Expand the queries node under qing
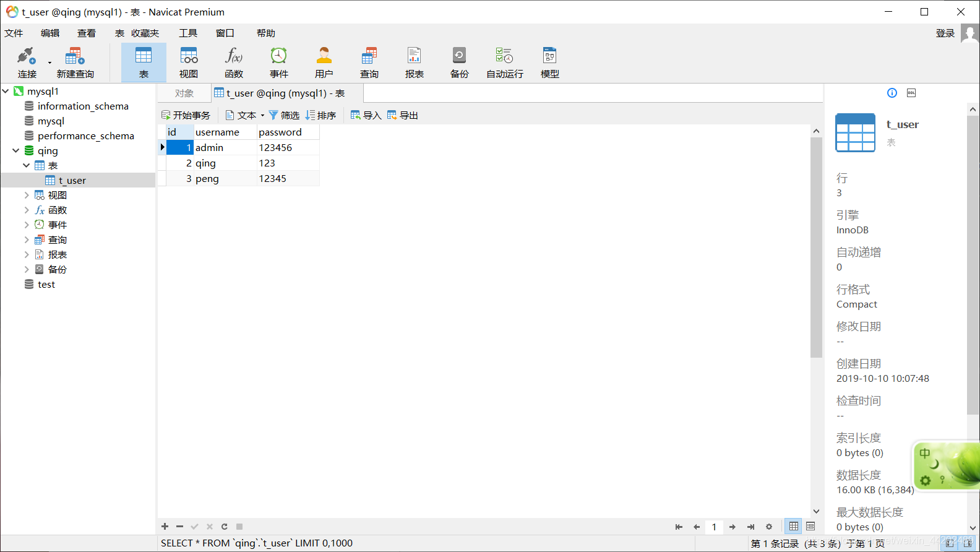The width and height of the screenshot is (980, 552). tap(26, 239)
